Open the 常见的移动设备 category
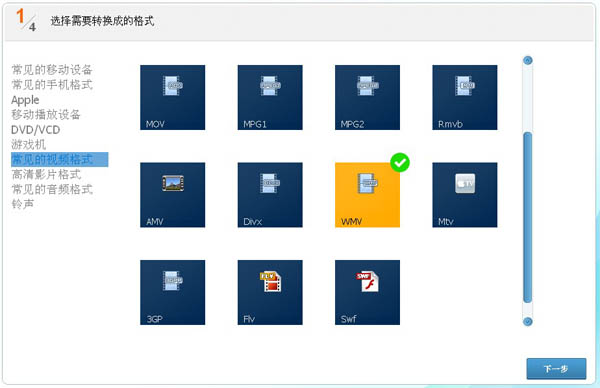600x388 pixels. pyautogui.click(x=52, y=70)
